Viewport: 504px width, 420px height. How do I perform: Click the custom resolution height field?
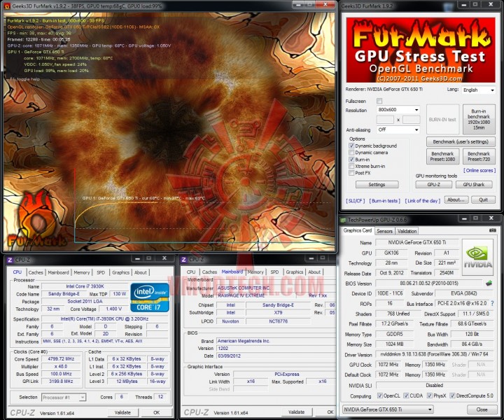coord(412,120)
